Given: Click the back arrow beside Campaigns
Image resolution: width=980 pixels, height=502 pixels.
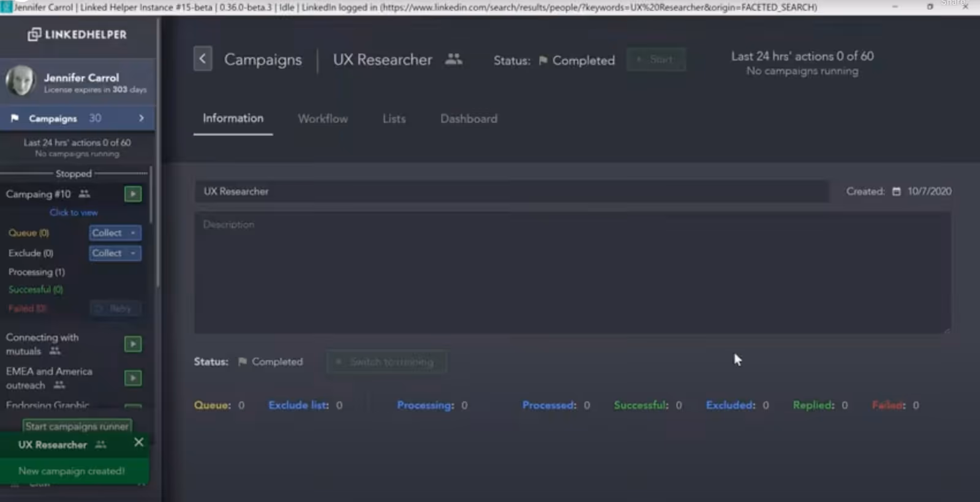Looking at the screenshot, I should 203,59.
